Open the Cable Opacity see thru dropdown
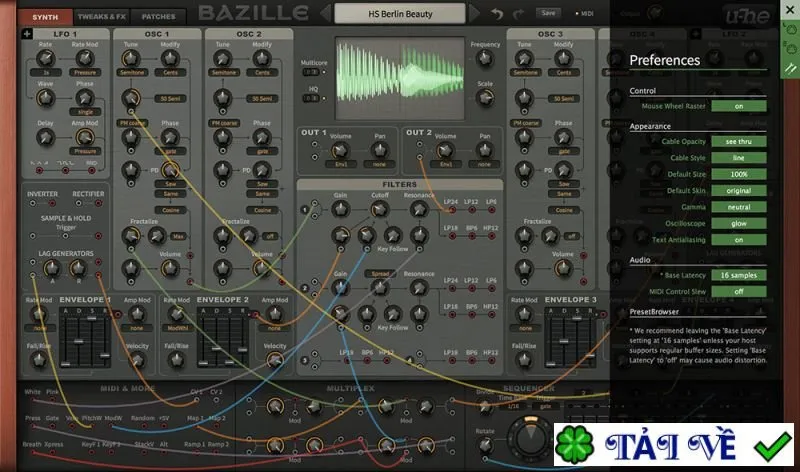The width and height of the screenshot is (800, 472). pos(739,141)
